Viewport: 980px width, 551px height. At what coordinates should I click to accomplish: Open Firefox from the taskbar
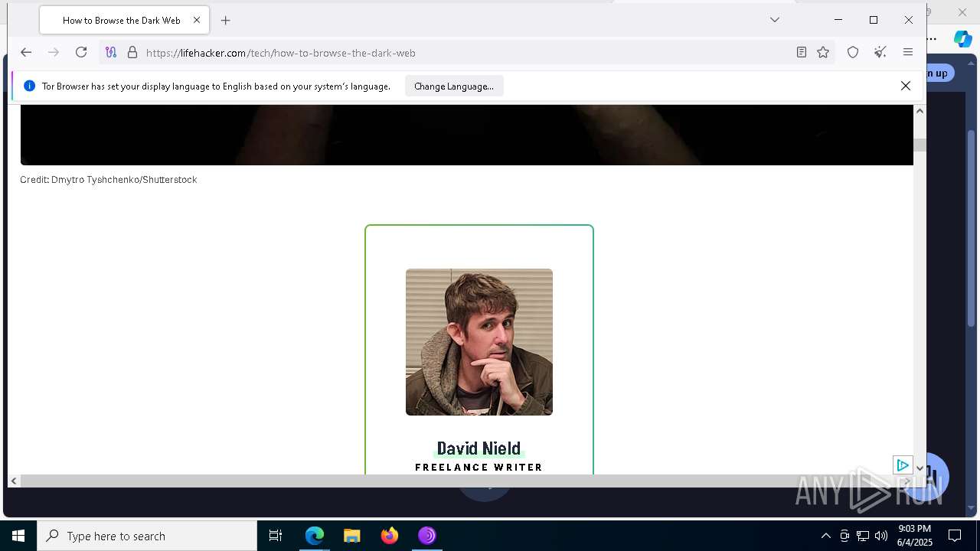[390, 536]
